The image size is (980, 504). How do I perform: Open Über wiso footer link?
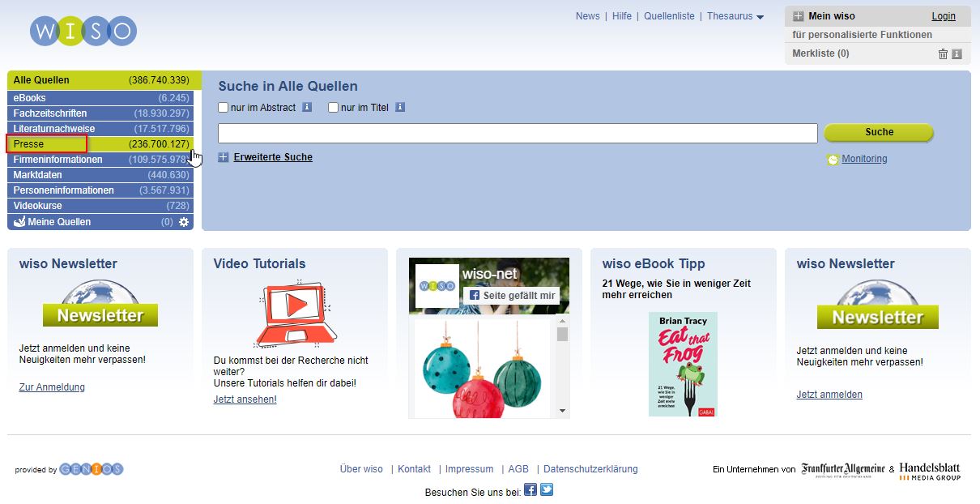pyautogui.click(x=361, y=469)
